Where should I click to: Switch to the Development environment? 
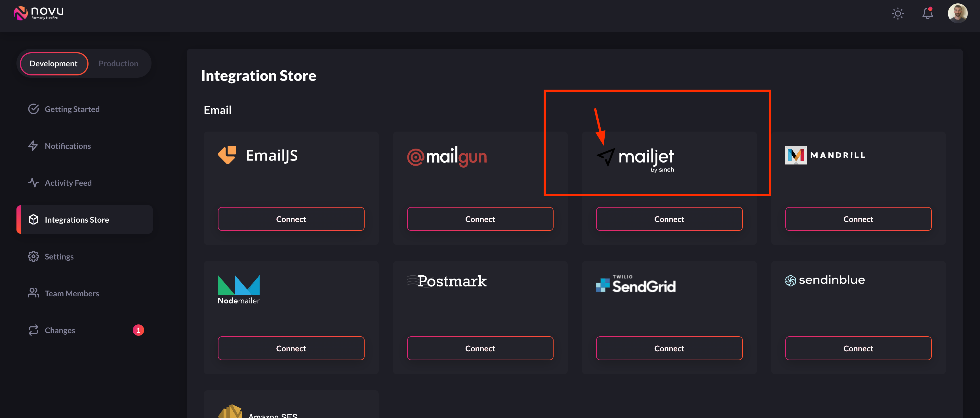(53, 64)
